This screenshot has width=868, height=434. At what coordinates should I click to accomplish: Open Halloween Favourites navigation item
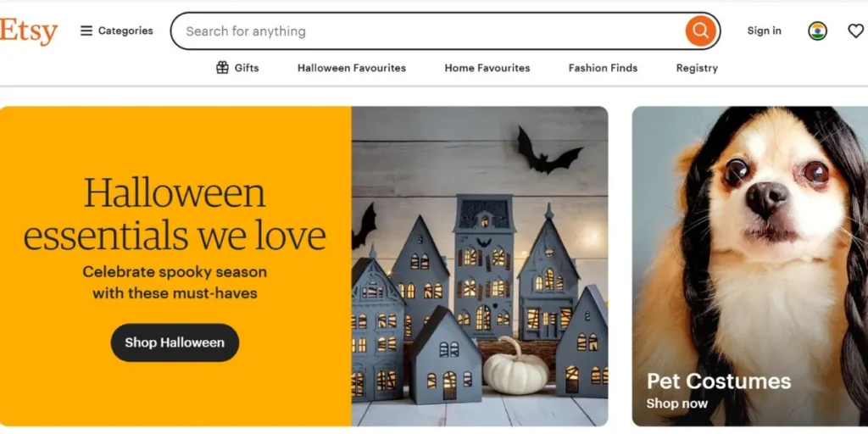coord(352,68)
